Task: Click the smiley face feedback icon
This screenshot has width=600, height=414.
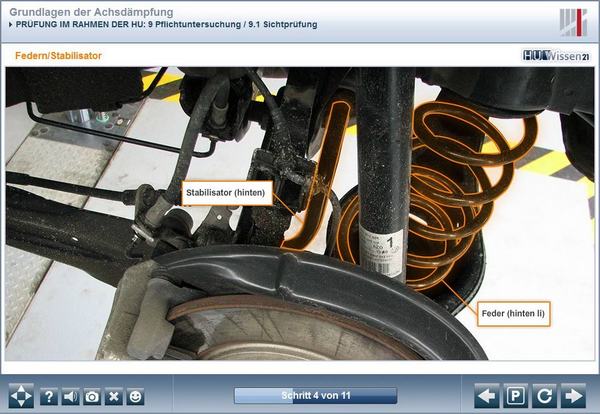Action: (x=135, y=397)
